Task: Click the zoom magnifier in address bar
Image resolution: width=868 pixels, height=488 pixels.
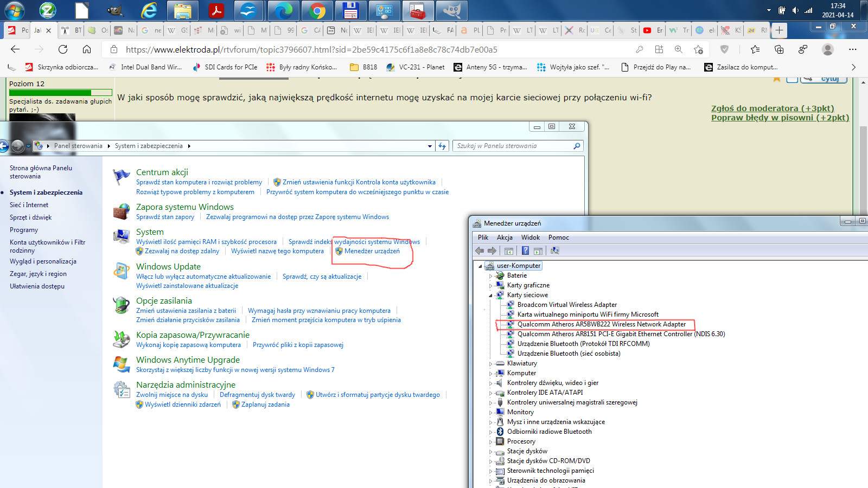Action: [x=679, y=49]
